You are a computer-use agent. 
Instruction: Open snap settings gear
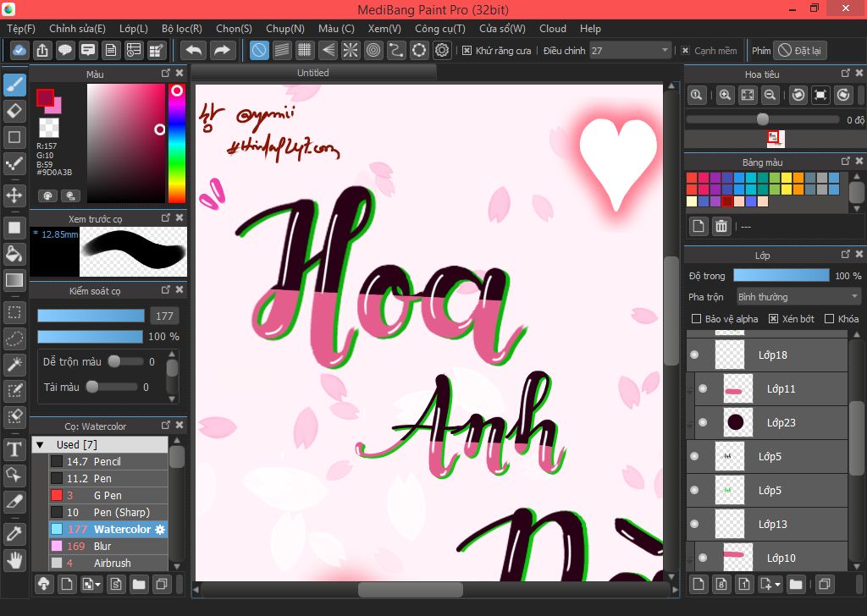pyautogui.click(x=442, y=50)
